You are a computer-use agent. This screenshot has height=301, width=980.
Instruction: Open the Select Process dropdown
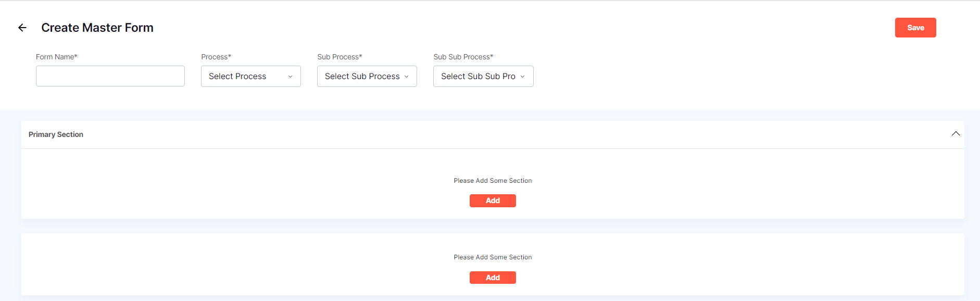click(250, 76)
